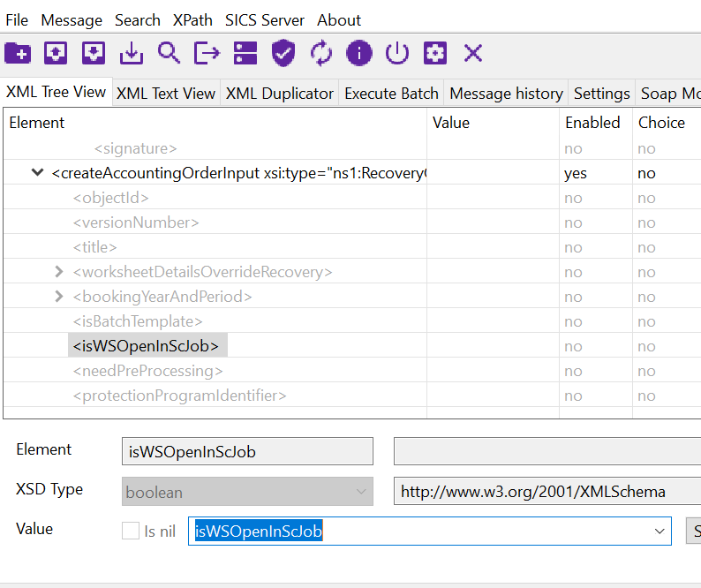Click the power button icon
Viewport: 701px width, 588px height.
397,53
